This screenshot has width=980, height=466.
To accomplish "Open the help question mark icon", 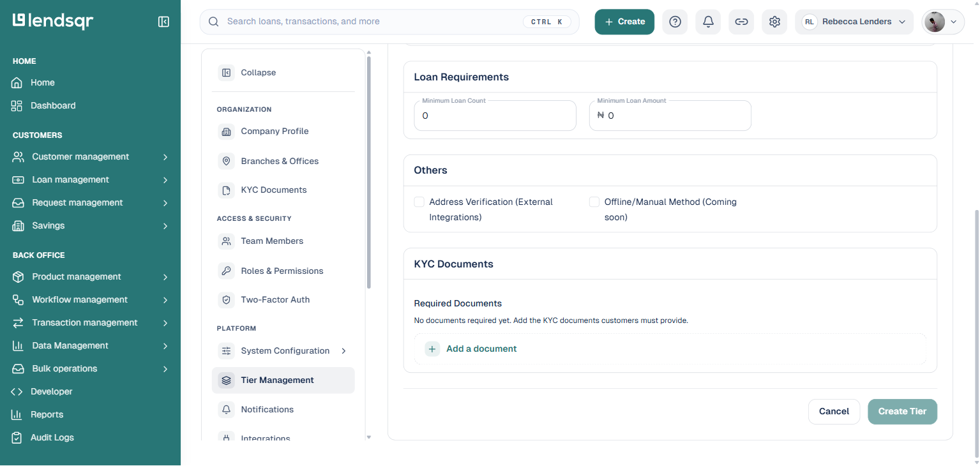I will coord(675,22).
